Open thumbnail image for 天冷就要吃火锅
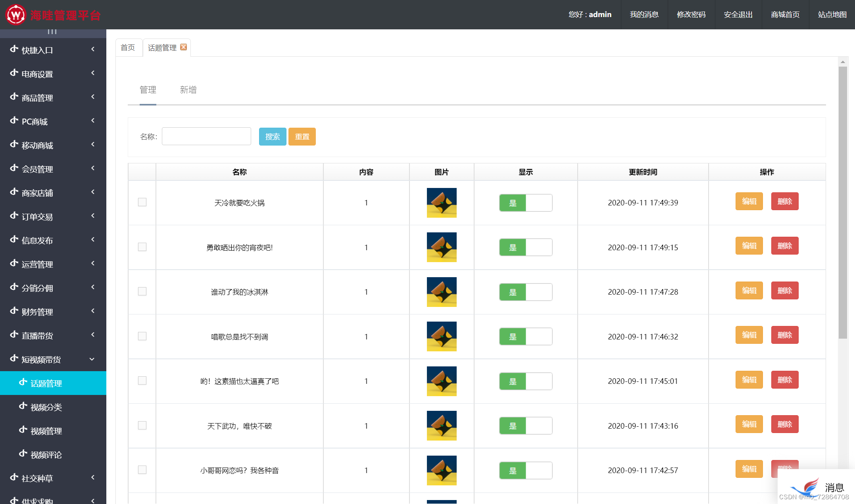This screenshot has height=504, width=855. (442, 203)
